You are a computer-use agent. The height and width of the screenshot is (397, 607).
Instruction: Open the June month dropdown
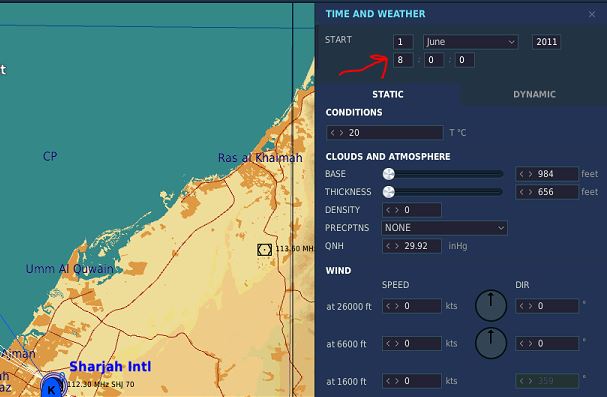coord(471,42)
